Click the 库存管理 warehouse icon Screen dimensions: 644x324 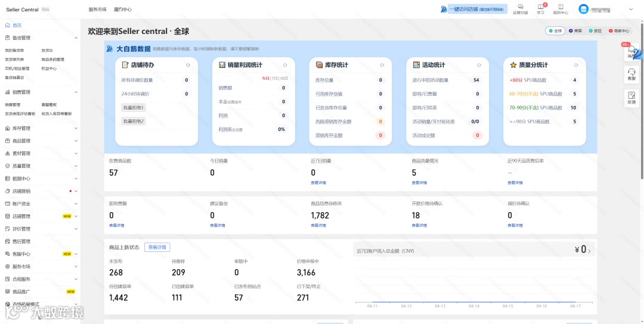7,129
